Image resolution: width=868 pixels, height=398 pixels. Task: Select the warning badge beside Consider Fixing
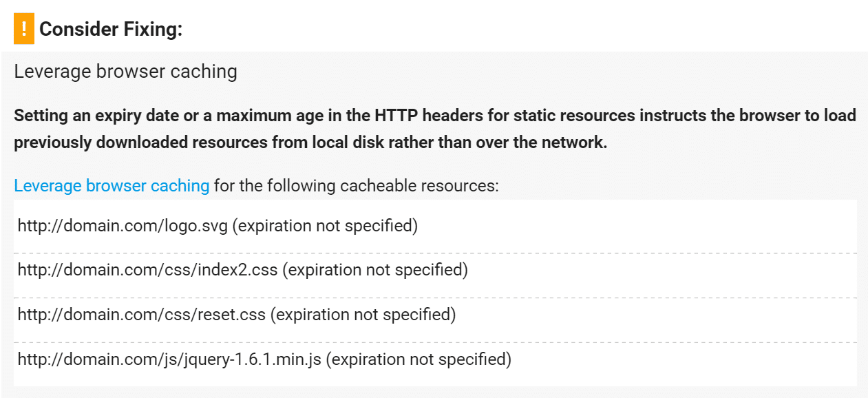point(23,29)
